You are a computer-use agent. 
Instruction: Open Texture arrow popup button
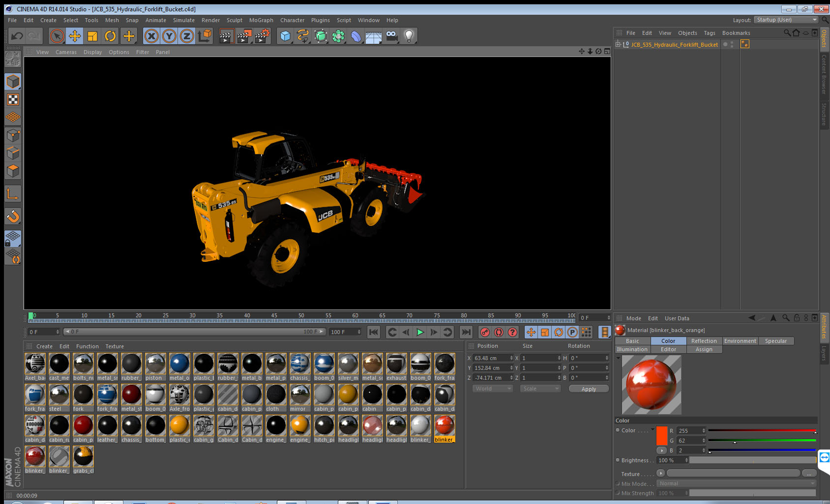click(x=660, y=473)
